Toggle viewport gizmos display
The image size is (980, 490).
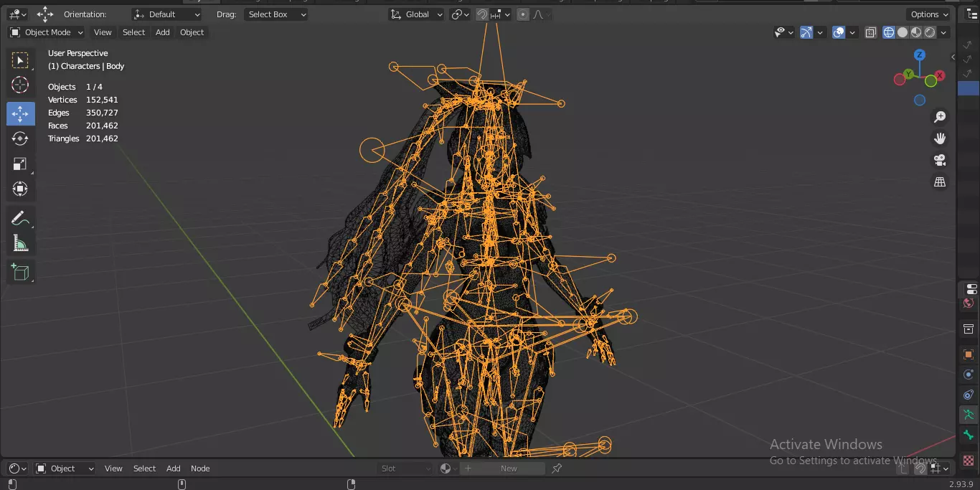tap(806, 32)
